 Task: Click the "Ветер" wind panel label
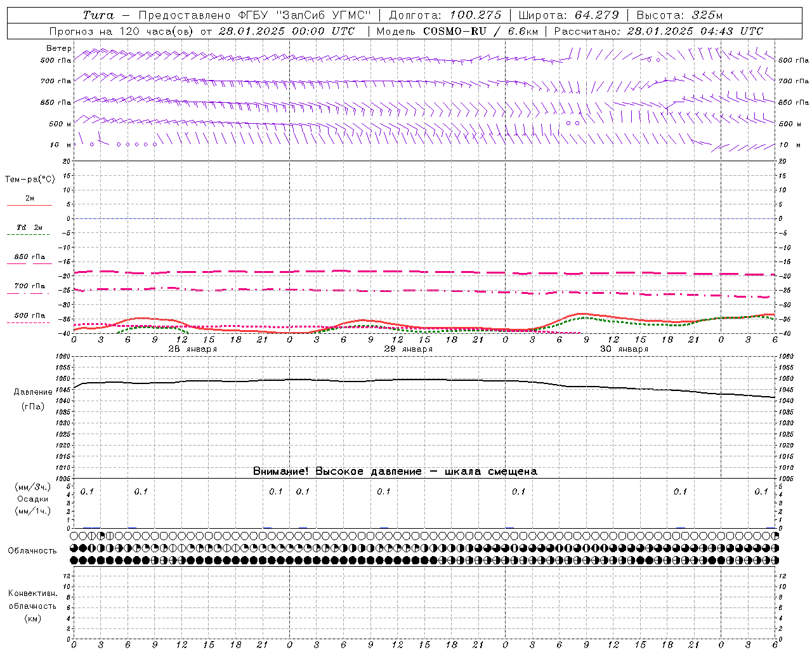(x=58, y=48)
